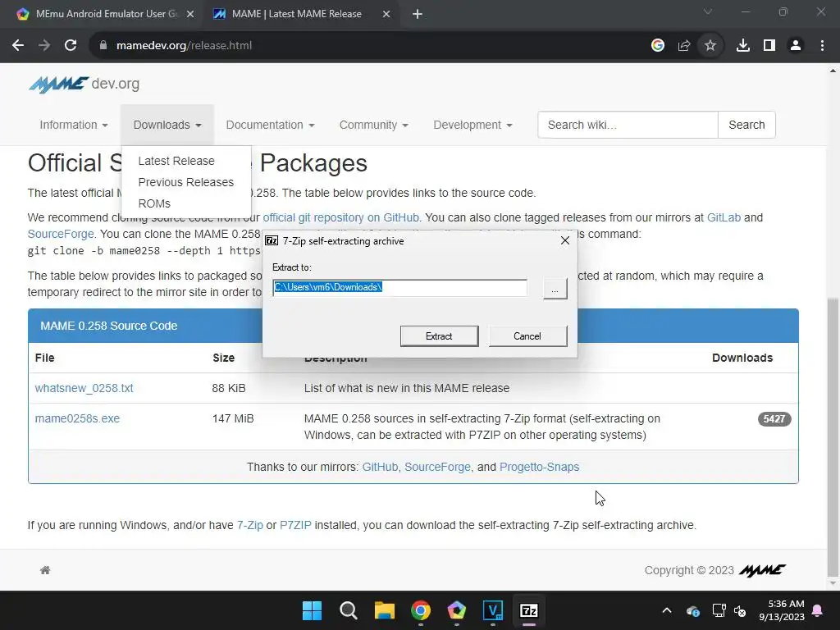Viewport: 840px width, 630px height.
Task: Expand the Community menu
Action: pyautogui.click(x=373, y=125)
